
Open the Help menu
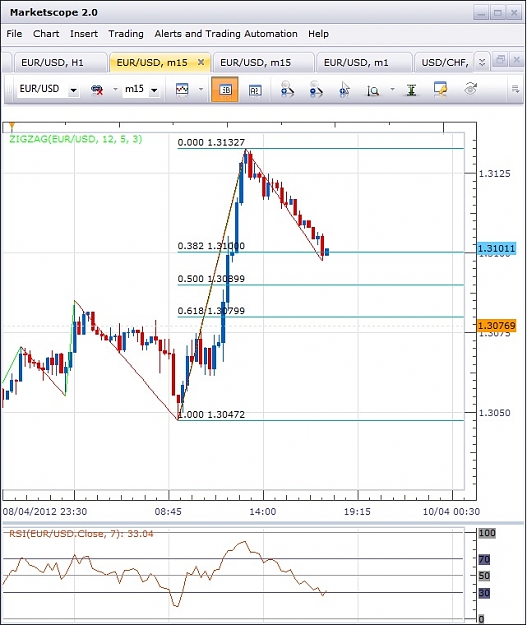pyautogui.click(x=318, y=34)
